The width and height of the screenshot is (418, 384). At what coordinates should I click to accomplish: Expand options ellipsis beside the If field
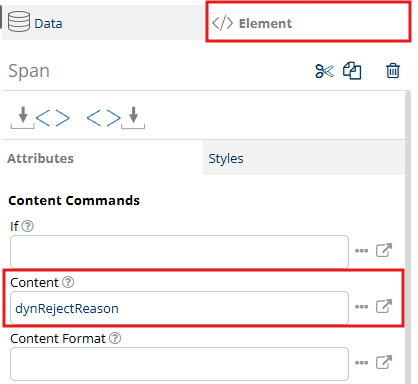(362, 251)
